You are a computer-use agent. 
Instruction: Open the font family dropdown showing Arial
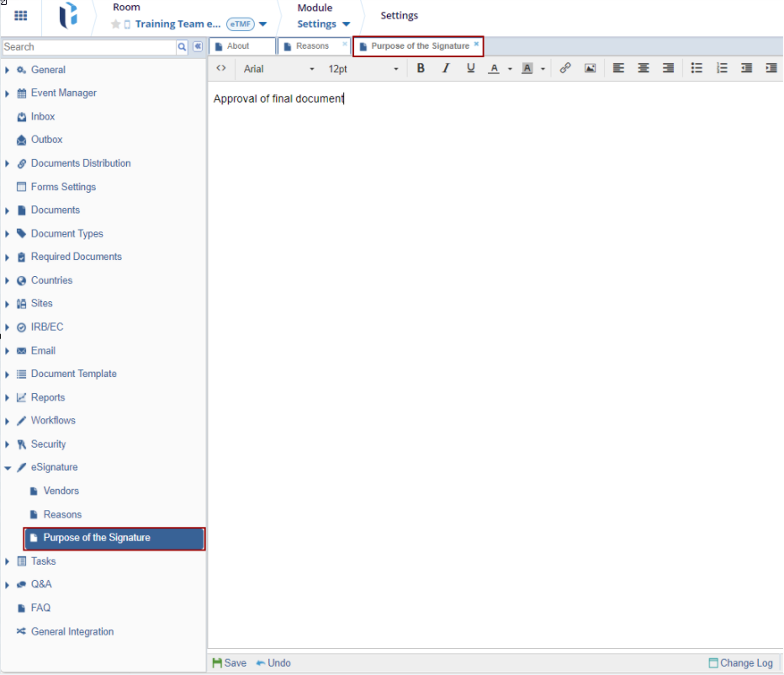(278, 69)
